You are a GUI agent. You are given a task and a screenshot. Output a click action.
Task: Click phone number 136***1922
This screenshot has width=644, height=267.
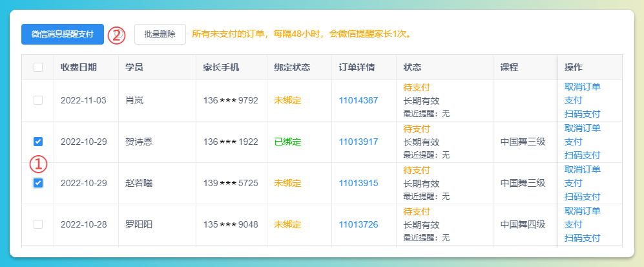pyautogui.click(x=231, y=142)
